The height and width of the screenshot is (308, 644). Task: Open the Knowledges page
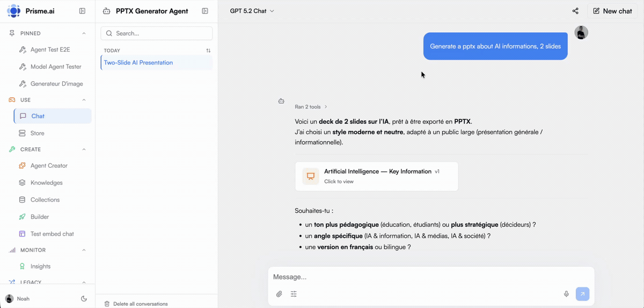point(46,183)
